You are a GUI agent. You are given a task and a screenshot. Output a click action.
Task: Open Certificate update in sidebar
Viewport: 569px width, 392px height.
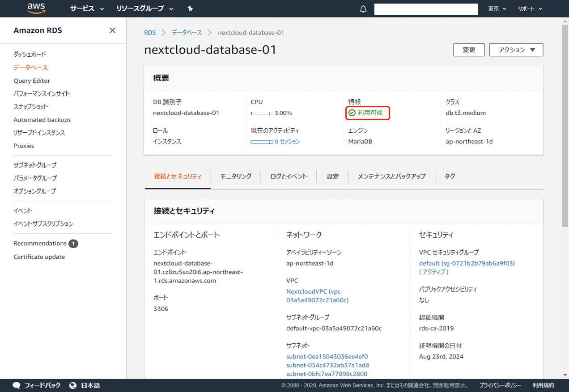[39, 257]
